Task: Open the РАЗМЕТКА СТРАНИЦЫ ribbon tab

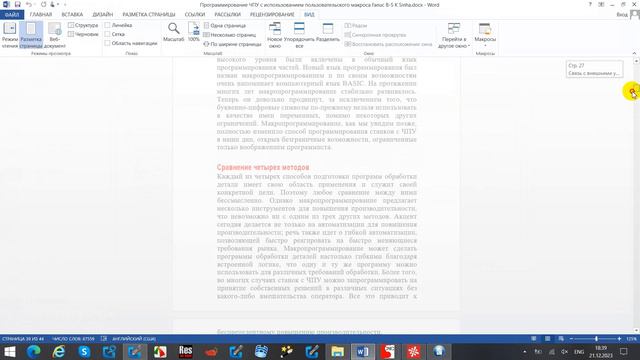Action: click(149, 15)
